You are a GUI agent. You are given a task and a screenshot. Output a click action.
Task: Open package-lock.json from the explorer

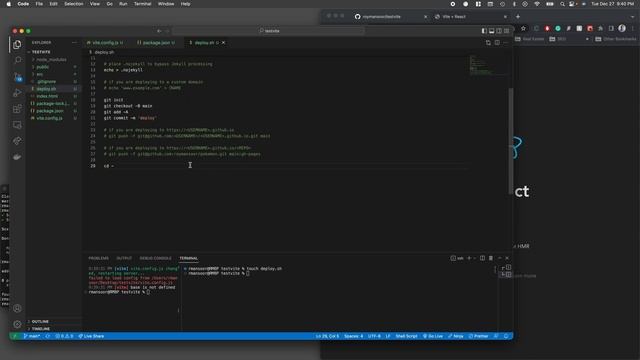(52, 104)
